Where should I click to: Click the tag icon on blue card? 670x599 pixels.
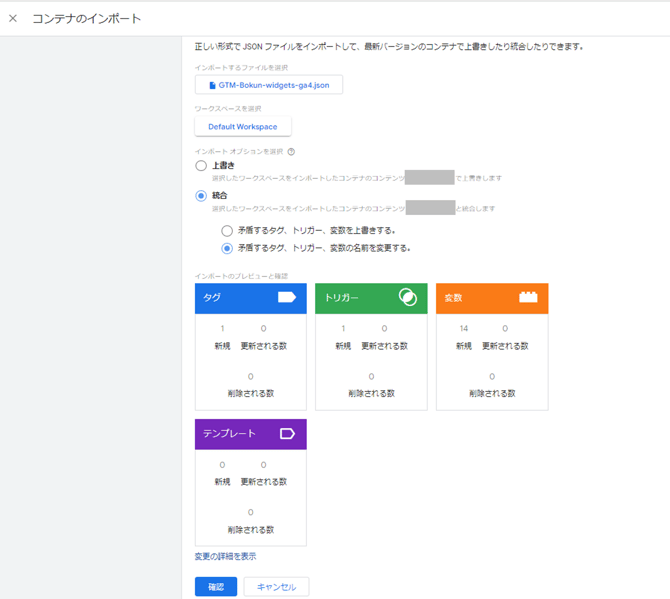(x=286, y=298)
